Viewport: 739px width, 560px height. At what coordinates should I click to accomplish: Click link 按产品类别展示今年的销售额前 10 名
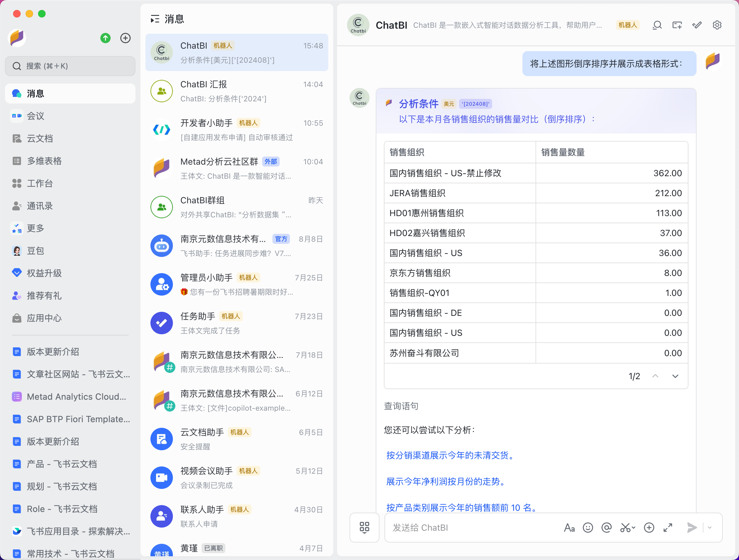pos(463,508)
